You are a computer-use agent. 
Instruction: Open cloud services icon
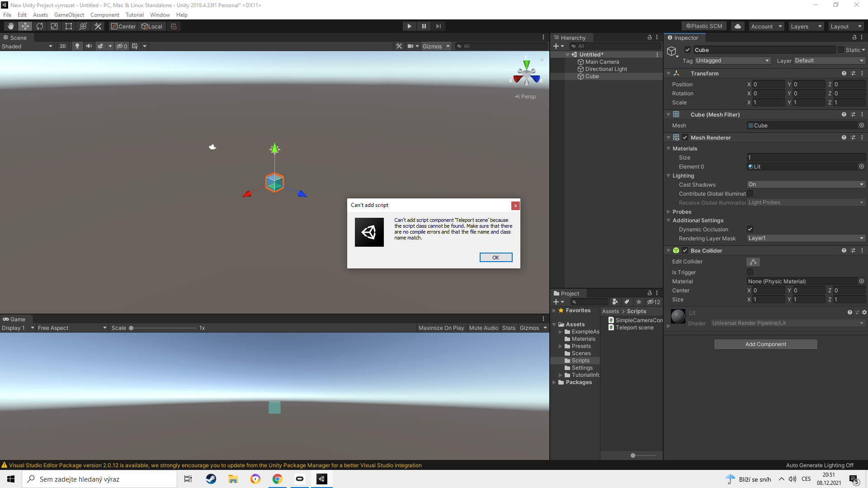738,26
